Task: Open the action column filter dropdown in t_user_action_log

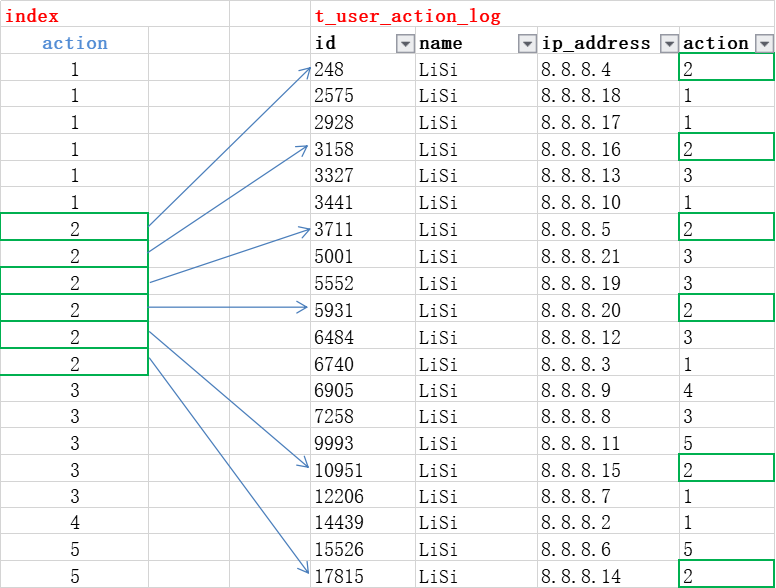Action: pos(765,44)
